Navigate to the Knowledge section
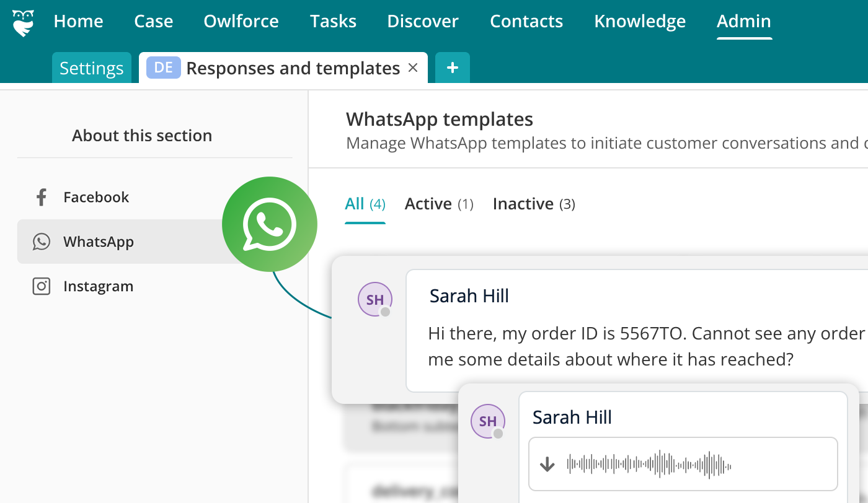Image resolution: width=868 pixels, height=503 pixels. [640, 20]
